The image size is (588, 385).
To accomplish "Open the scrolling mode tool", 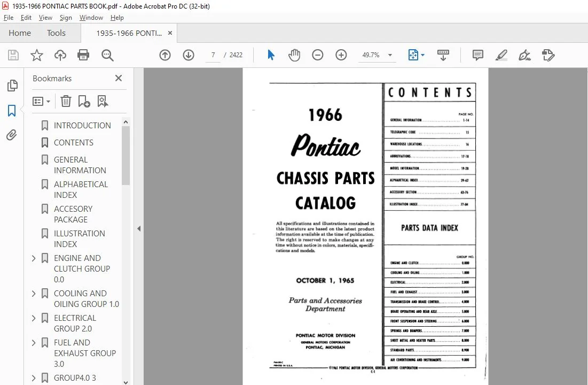I will [443, 55].
